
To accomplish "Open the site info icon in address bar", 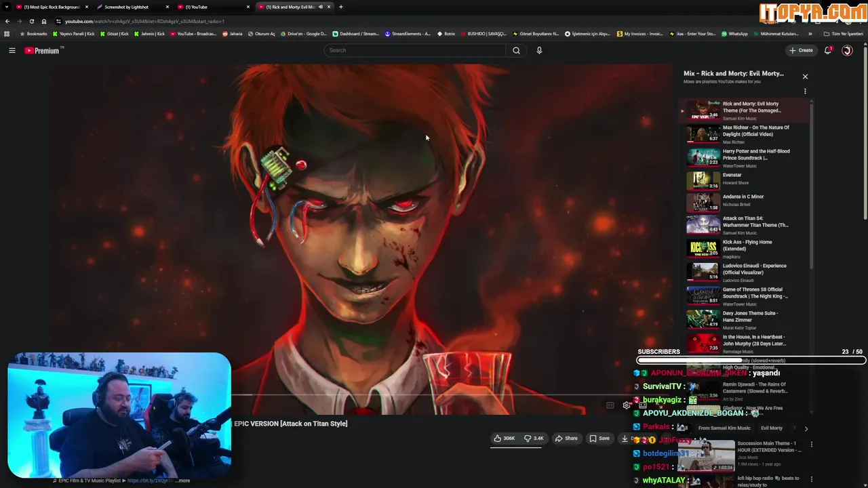I will coord(57,21).
